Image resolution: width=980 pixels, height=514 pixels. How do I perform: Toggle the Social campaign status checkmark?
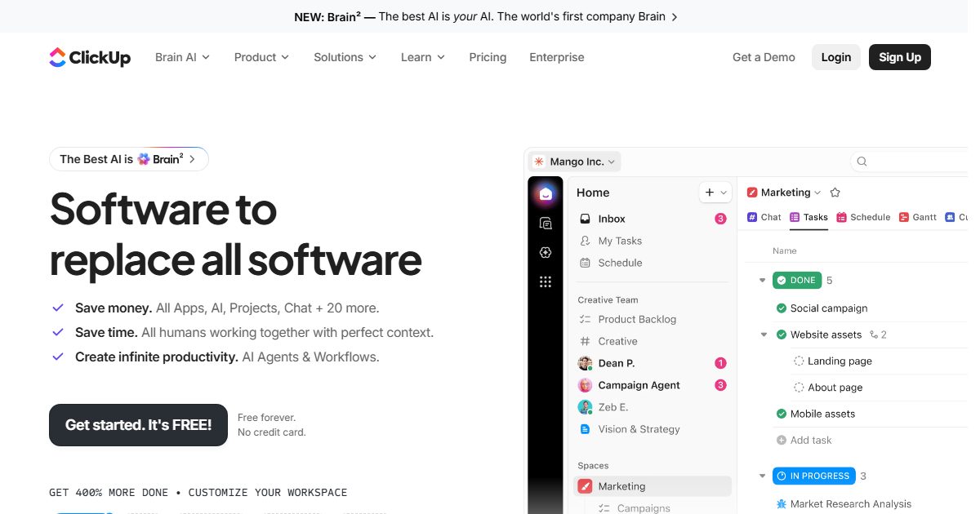[782, 308]
